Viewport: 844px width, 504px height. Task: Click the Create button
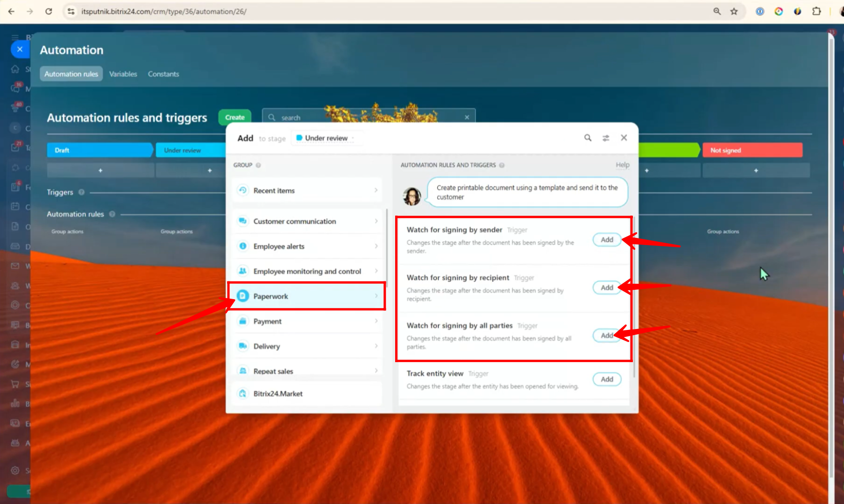(x=235, y=117)
